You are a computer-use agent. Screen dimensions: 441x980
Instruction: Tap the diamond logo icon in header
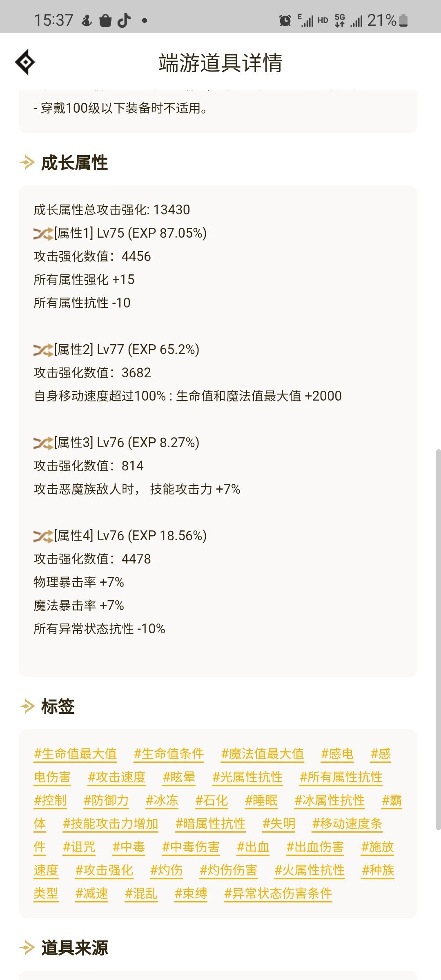25,62
